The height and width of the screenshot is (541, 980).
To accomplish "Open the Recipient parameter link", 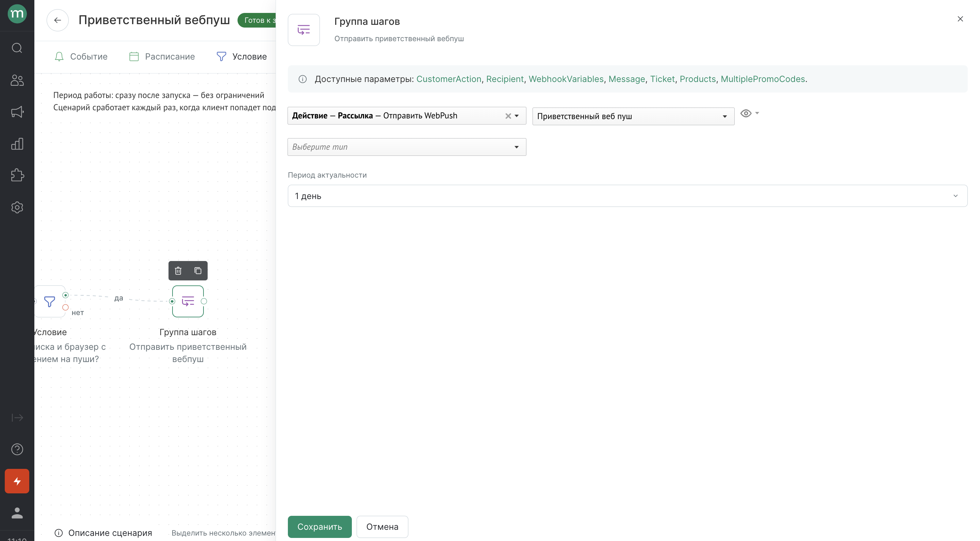I will [505, 79].
